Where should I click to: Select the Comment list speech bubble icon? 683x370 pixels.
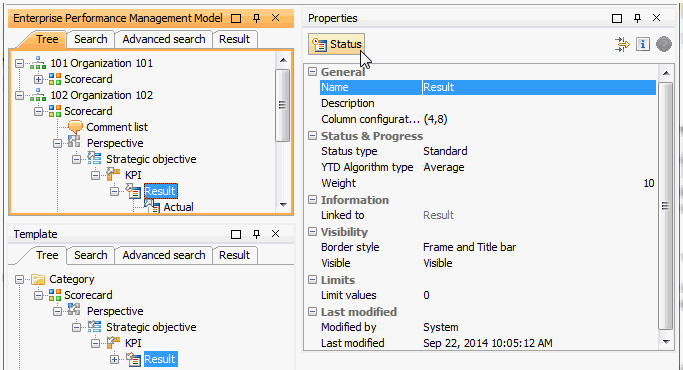click(75, 127)
